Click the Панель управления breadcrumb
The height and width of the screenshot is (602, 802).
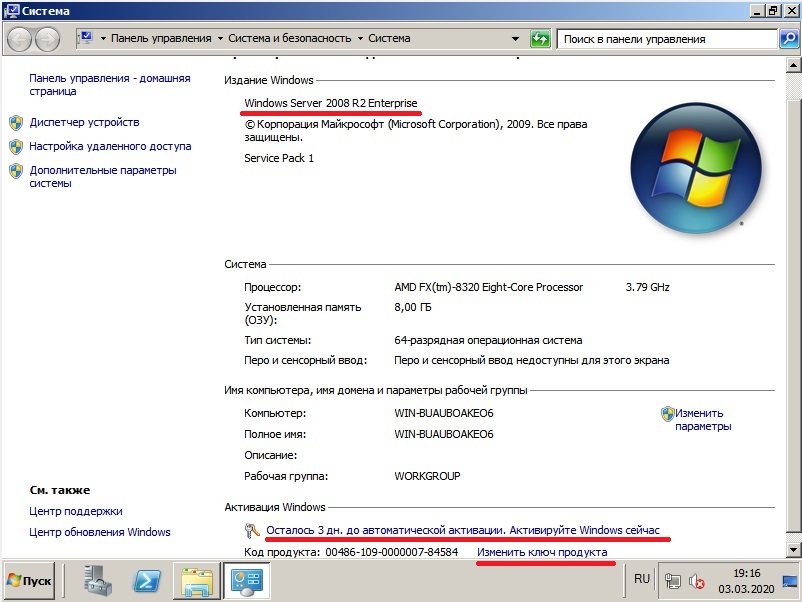[x=161, y=38]
